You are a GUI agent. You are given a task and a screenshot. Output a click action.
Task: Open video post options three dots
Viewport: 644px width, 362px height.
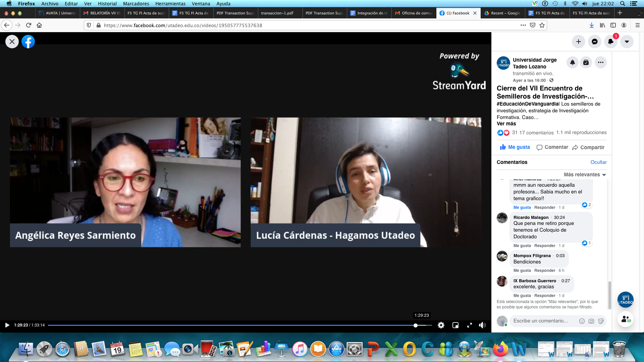pos(600,62)
